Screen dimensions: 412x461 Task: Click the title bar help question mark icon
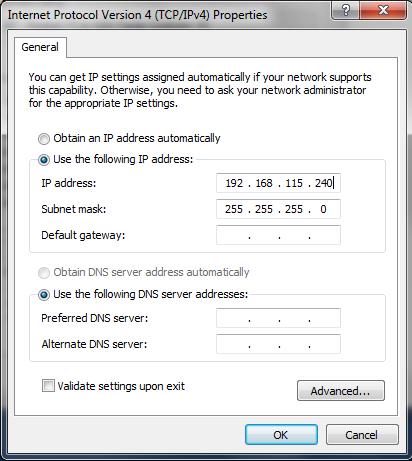click(346, 10)
